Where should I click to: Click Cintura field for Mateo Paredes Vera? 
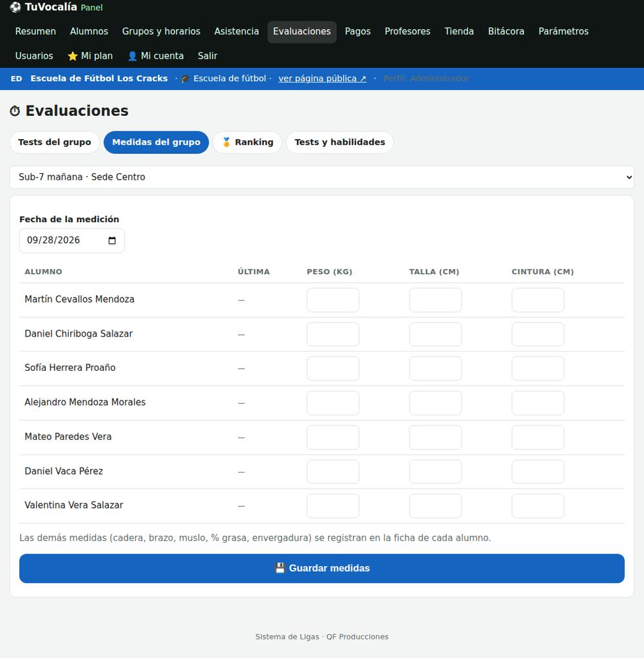pyautogui.click(x=538, y=437)
